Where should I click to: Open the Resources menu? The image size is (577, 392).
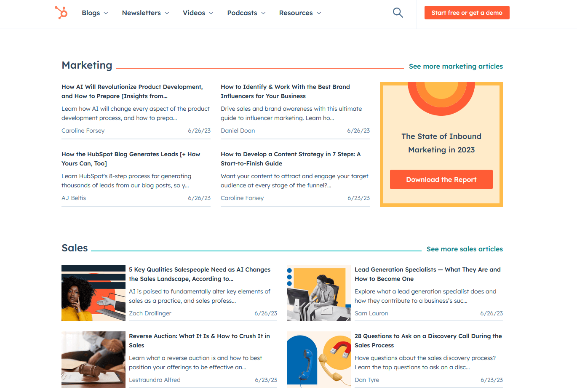coord(300,13)
